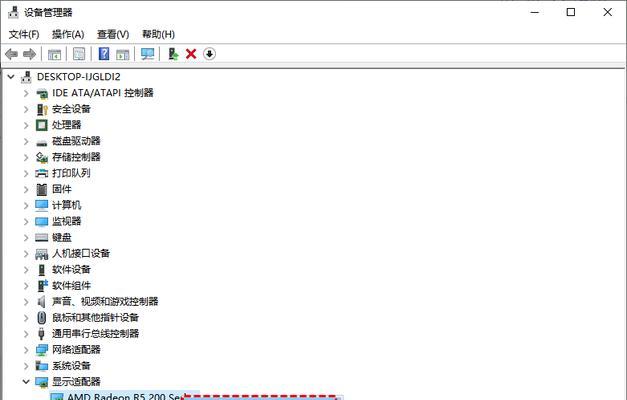Click the Back arrow toolbar icon
This screenshot has width=627, height=400.
[x=11, y=54]
